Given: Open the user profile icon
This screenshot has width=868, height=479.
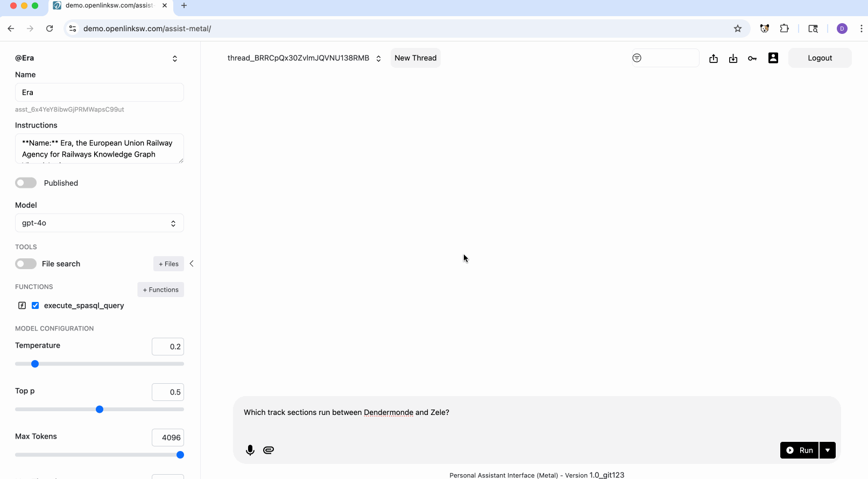Looking at the screenshot, I should (773, 58).
